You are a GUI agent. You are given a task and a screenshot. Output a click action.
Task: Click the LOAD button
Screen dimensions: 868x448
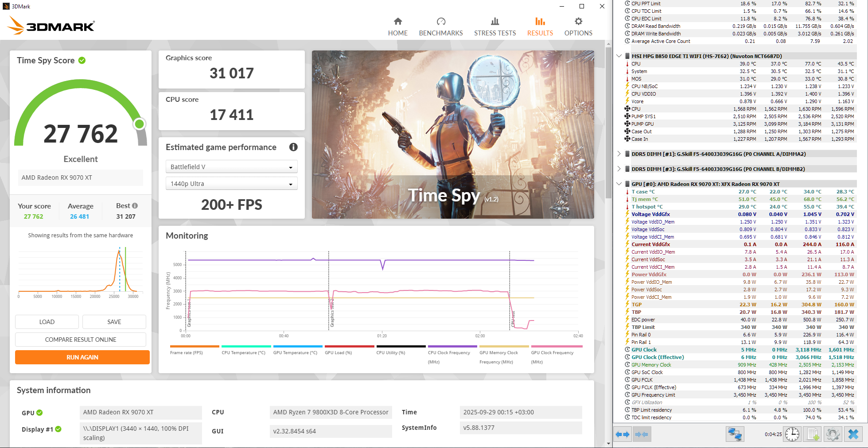click(47, 322)
